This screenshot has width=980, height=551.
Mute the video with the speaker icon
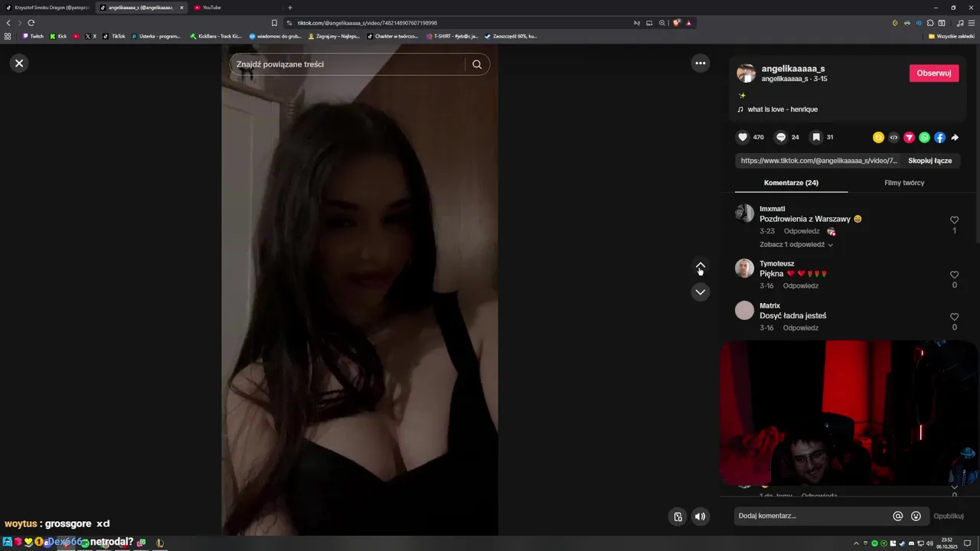(700, 517)
